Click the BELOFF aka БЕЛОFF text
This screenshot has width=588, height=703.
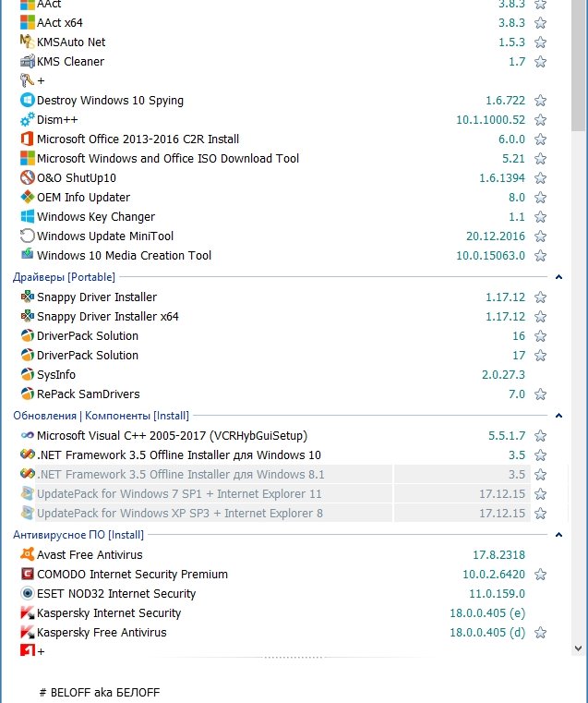[100, 692]
